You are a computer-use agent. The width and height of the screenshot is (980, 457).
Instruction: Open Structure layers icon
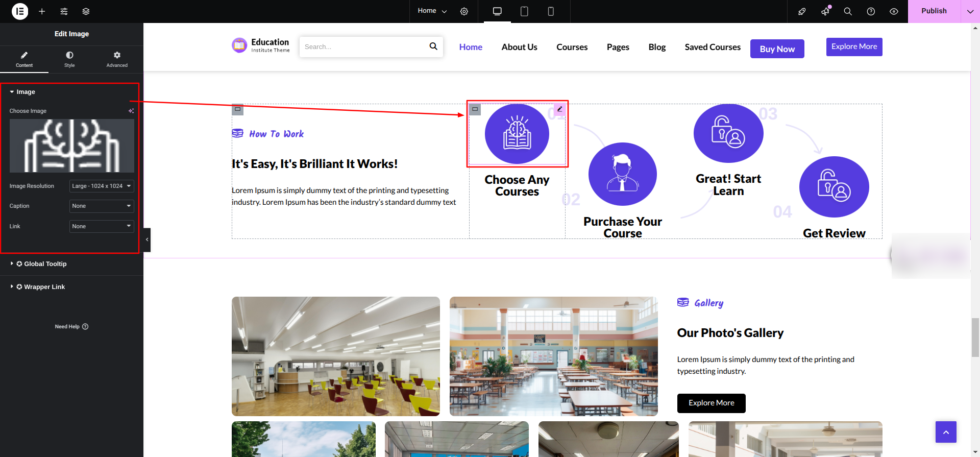[x=86, y=11]
